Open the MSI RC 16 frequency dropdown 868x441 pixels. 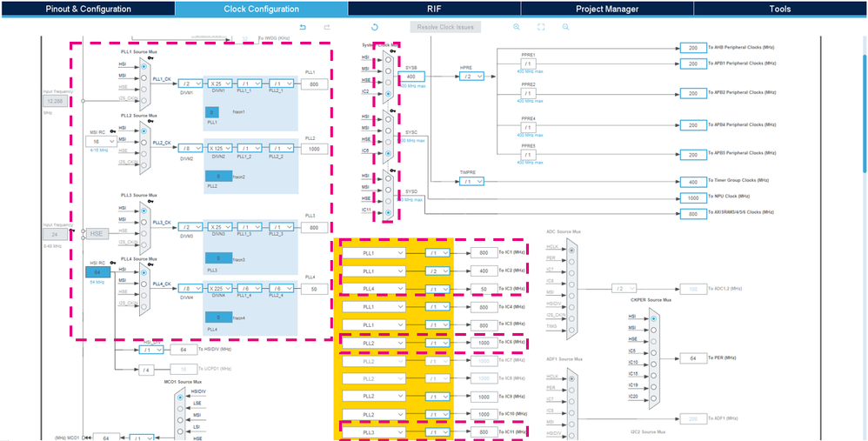[101, 142]
